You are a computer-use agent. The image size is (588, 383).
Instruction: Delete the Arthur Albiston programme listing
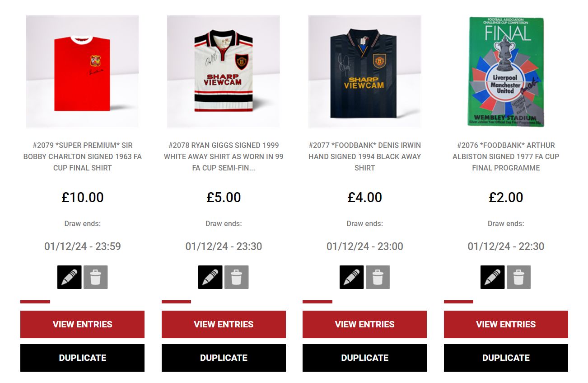519,277
